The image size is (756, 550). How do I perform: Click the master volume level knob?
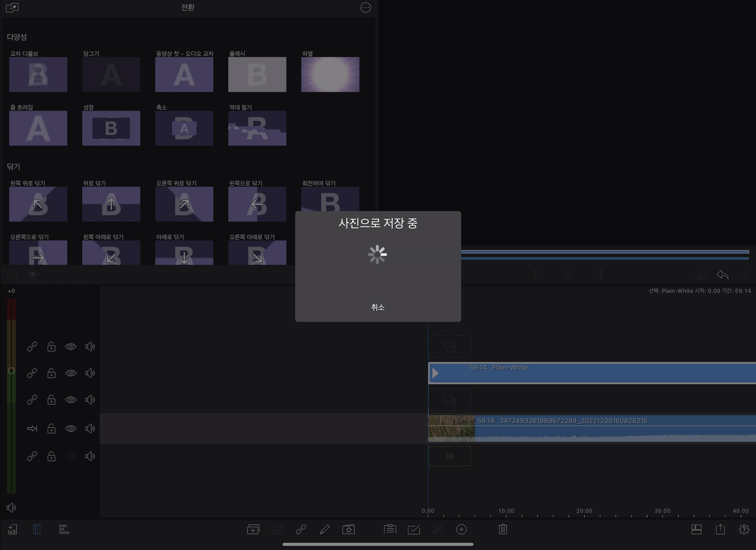[x=11, y=371]
